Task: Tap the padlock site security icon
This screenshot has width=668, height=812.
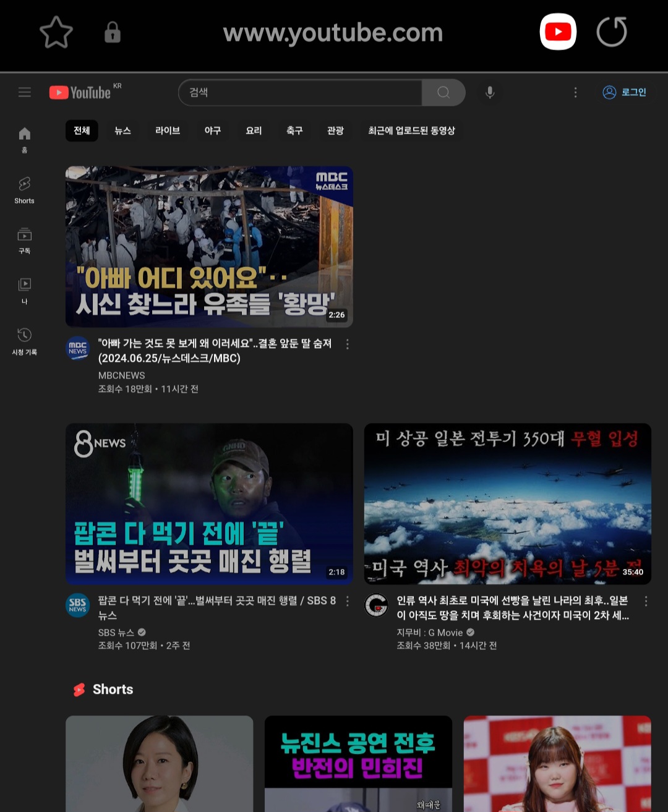Action: pos(112,32)
